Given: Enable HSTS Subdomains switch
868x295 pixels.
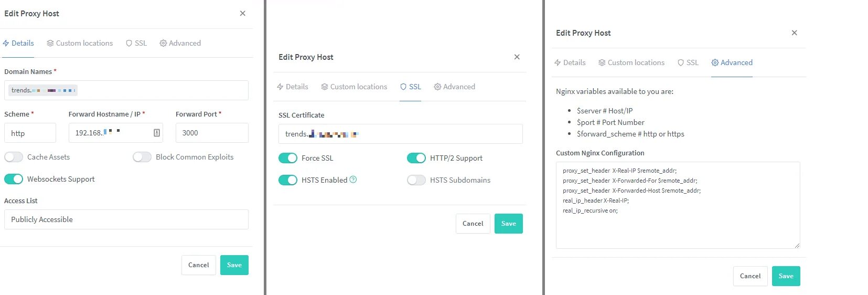Looking at the screenshot, I should (x=416, y=180).
